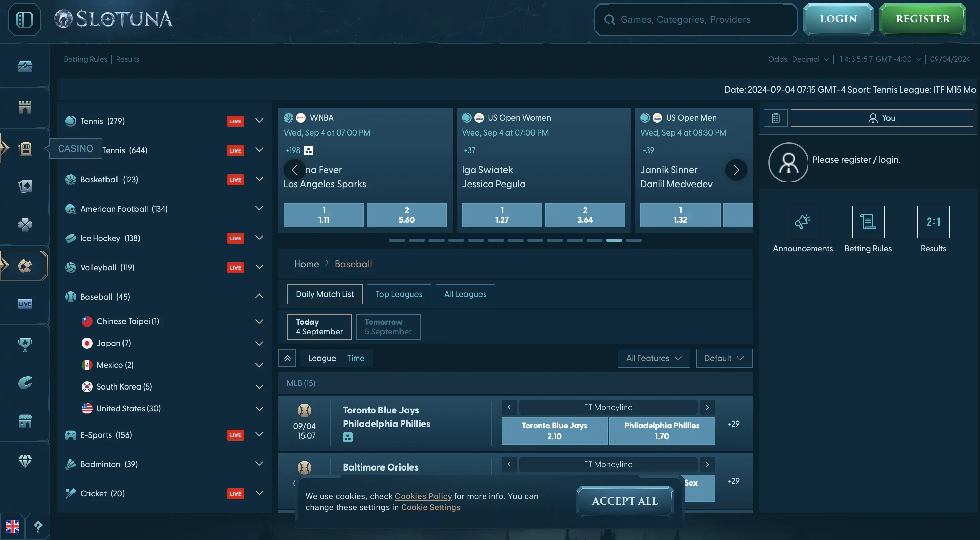Screen dimensions: 980x540
Task: Open Results 2:1 icon
Action: click(x=933, y=222)
